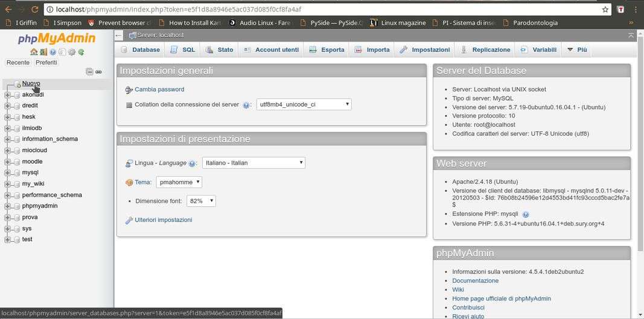Switch to the SQL tab
Viewport: 644px width, 319px height.
183,49
